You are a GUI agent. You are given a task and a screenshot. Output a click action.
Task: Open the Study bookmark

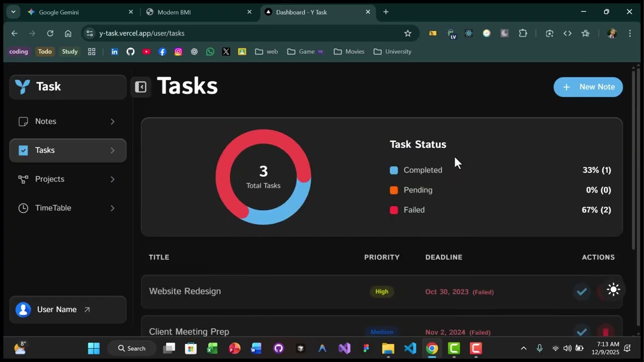click(x=70, y=51)
